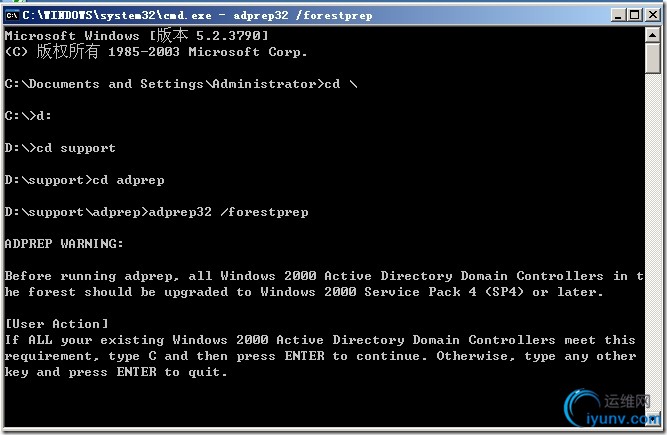The width and height of the screenshot is (667, 435).
Task: Click the 'C:\>d:' prompt line
Action: tap(28, 116)
